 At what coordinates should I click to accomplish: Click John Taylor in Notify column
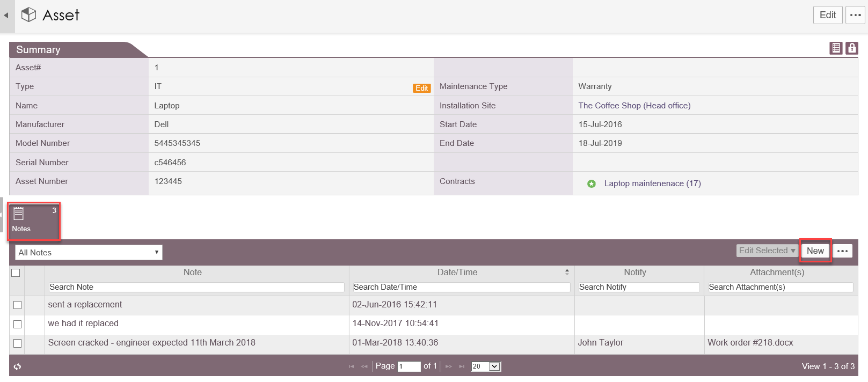pyautogui.click(x=601, y=343)
